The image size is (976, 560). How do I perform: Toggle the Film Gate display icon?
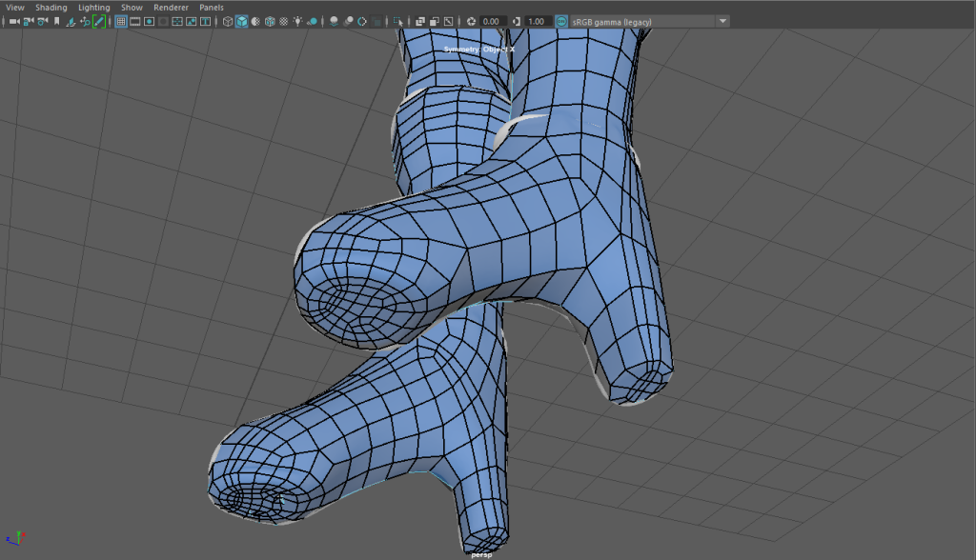[135, 21]
